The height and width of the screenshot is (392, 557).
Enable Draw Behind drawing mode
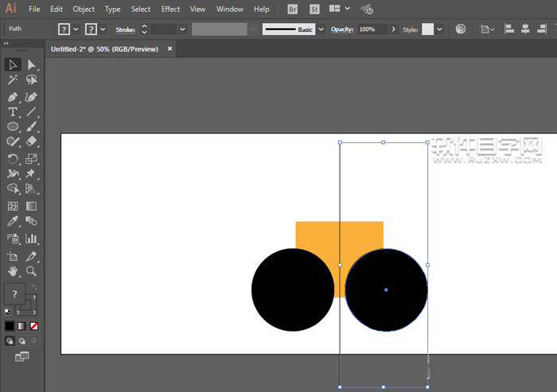(21, 340)
